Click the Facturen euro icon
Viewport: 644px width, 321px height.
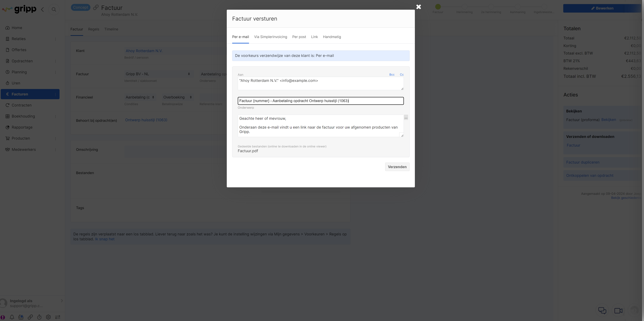point(7,94)
